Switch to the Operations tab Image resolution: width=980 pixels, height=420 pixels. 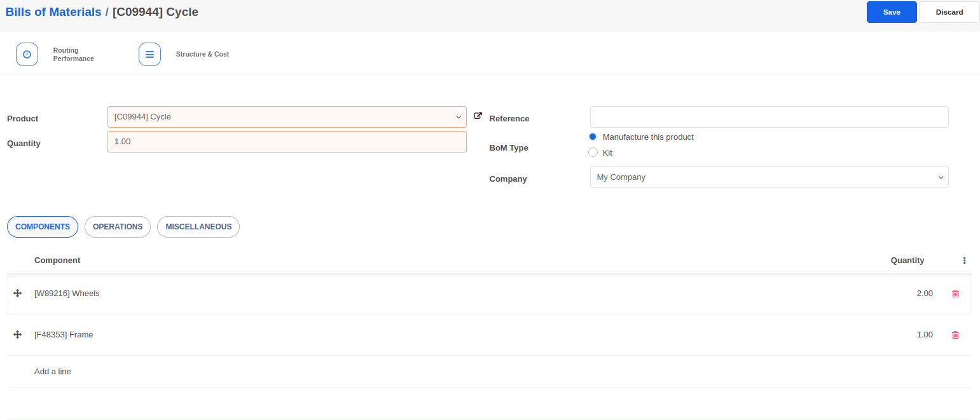coord(118,227)
